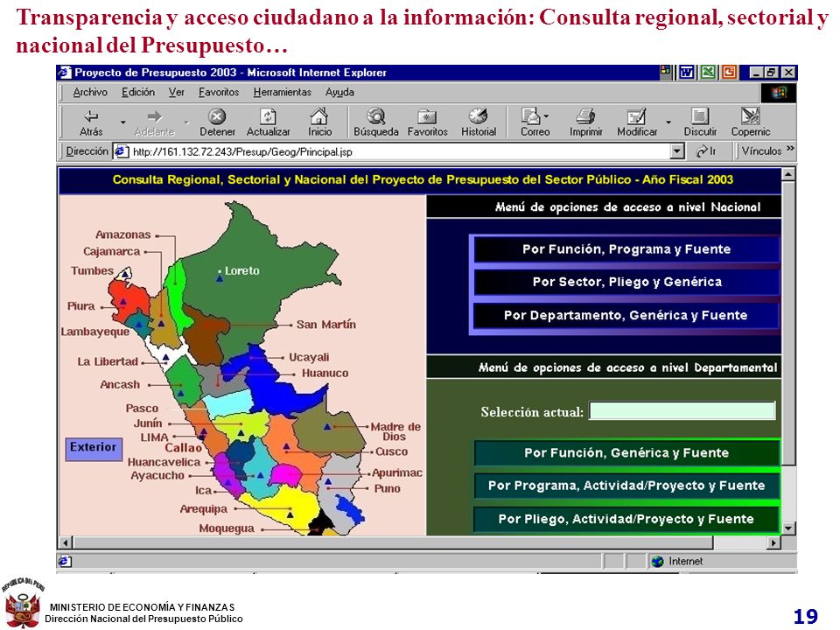The image size is (840, 630).
Task: Click the Ucayali label on the map
Action: pos(309,357)
